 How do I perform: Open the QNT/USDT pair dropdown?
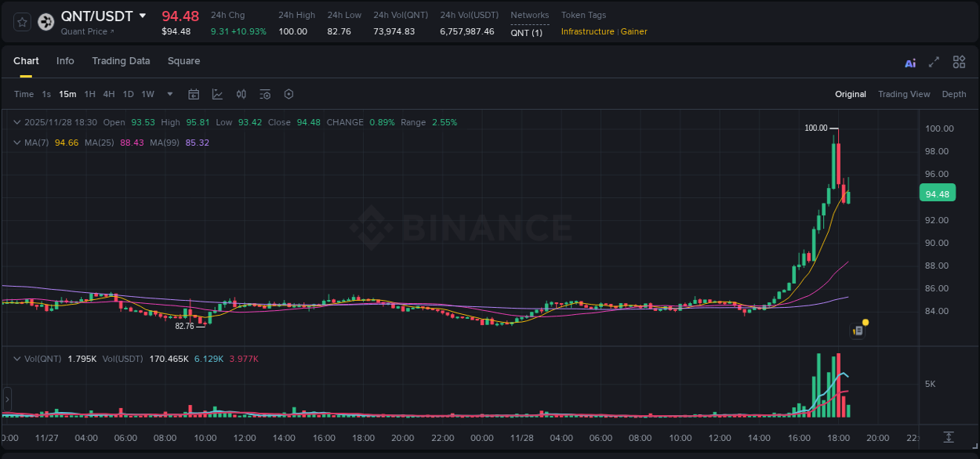142,16
